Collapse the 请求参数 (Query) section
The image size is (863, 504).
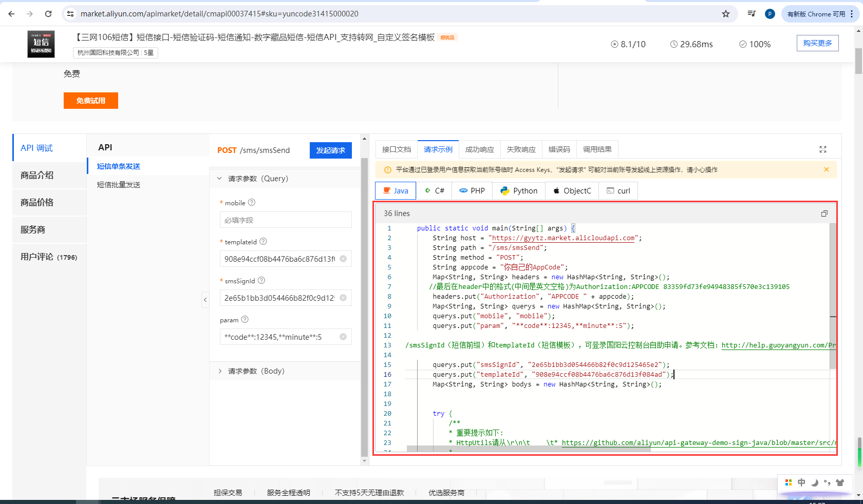[x=285, y=179]
